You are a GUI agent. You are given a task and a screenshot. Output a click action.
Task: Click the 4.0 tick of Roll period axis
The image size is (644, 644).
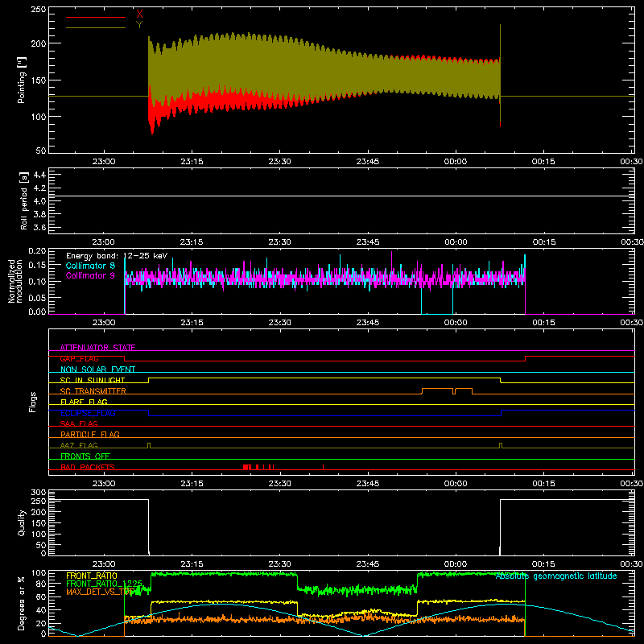39,201
